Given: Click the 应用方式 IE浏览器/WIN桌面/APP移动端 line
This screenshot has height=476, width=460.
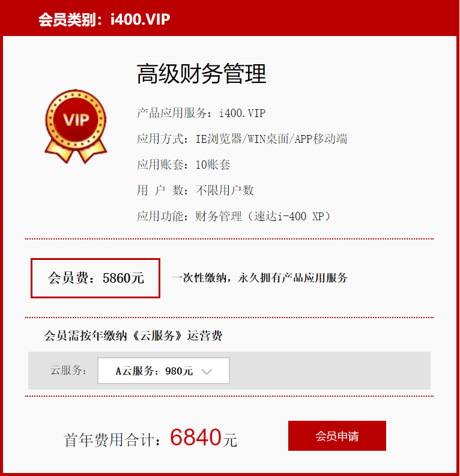Looking at the screenshot, I should 242,139.
